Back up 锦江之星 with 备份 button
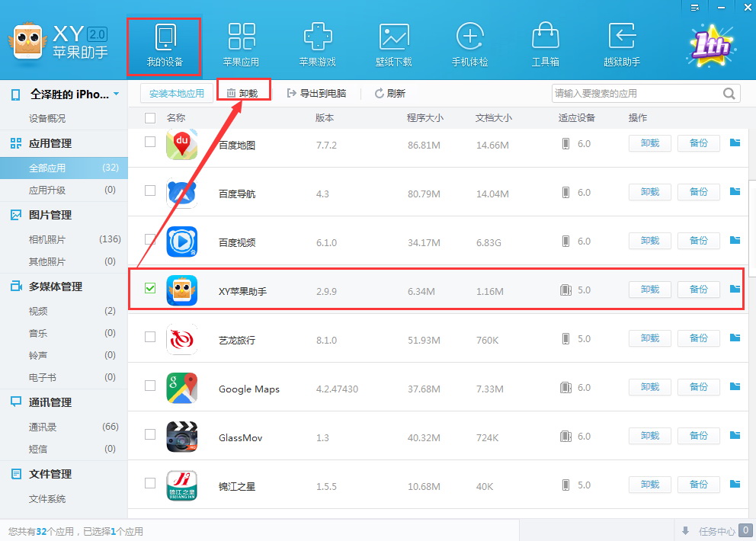Image resolution: width=756 pixels, height=541 pixels. 699,485
